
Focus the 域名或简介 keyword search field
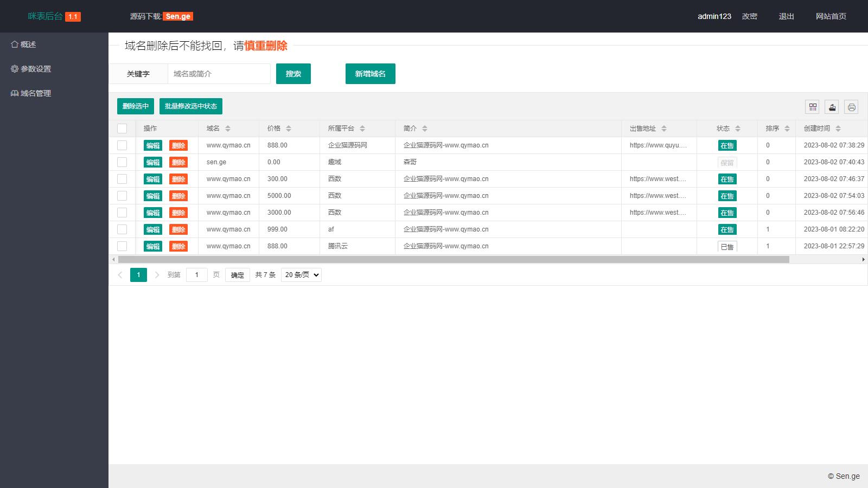219,74
